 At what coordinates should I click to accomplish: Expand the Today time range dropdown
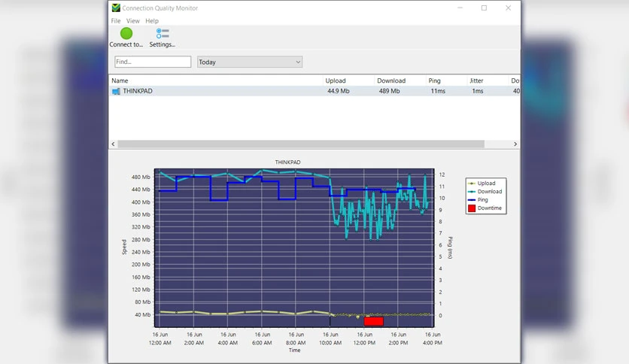pos(250,62)
